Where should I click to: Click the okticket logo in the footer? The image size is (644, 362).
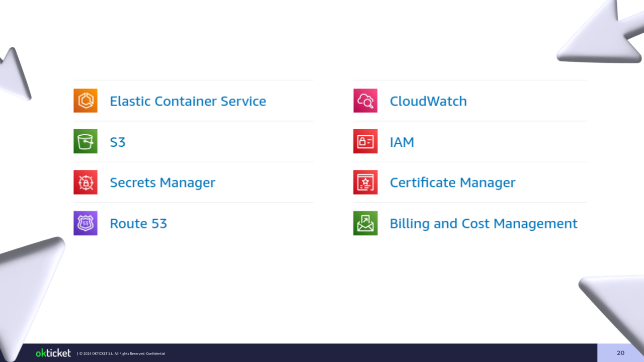pyautogui.click(x=53, y=353)
